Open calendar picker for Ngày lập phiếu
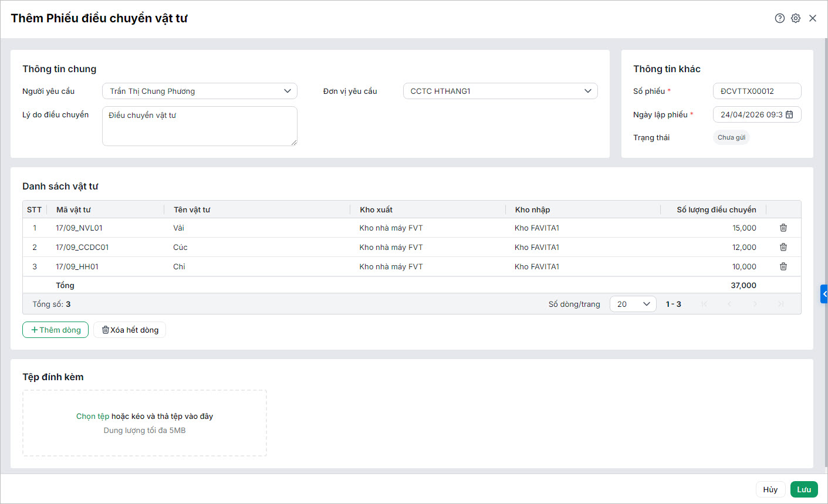The height and width of the screenshot is (504, 828). pyautogui.click(x=789, y=114)
